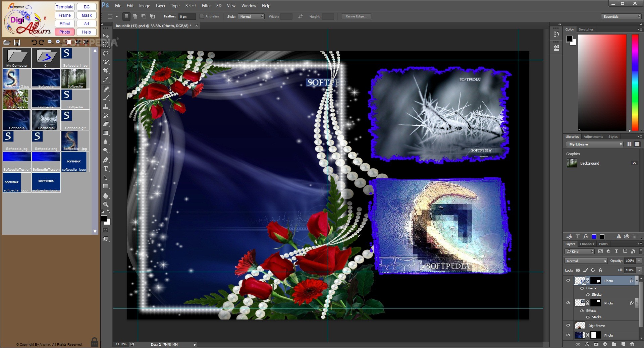The width and height of the screenshot is (644, 348).
Task: Add a layer mask from Layers footer
Action: point(596,344)
